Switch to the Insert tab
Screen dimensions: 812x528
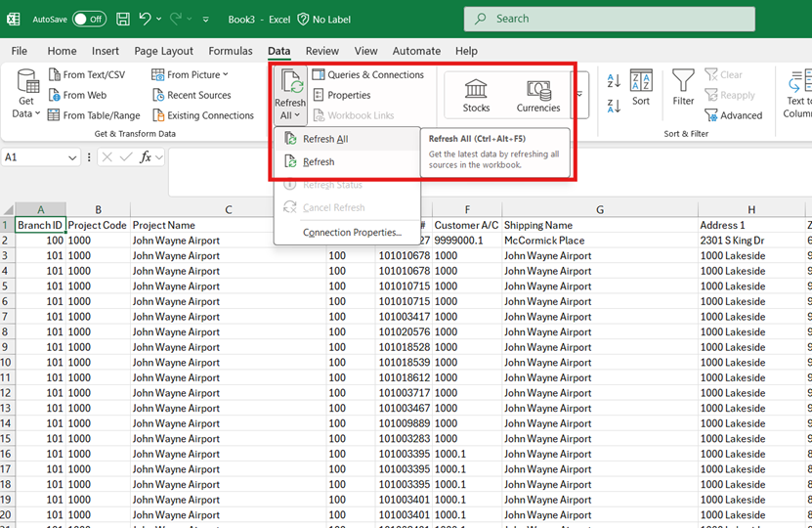point(106,51)
